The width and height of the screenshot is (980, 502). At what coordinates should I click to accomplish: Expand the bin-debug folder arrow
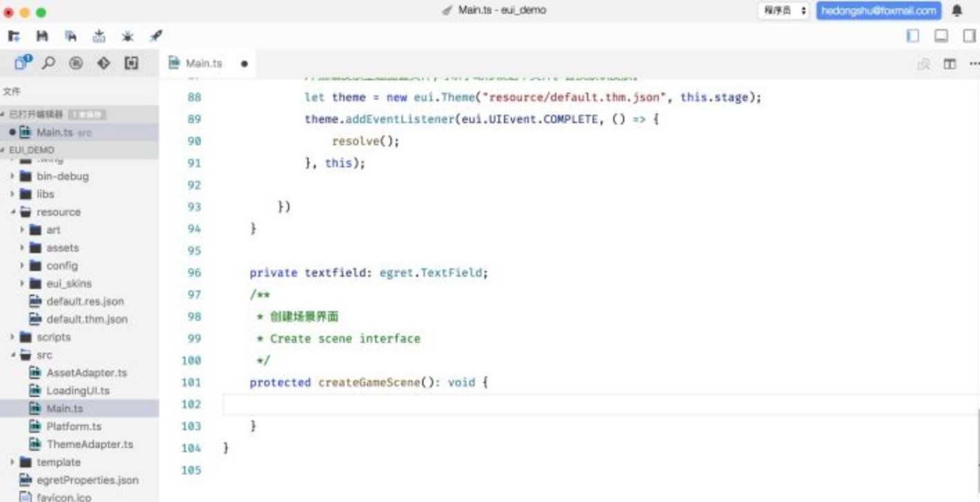[x=12, y=176]
